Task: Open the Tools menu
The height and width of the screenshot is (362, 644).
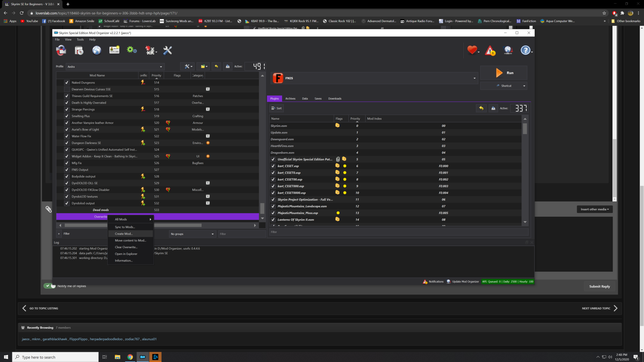Action: (x=80, y=40)
